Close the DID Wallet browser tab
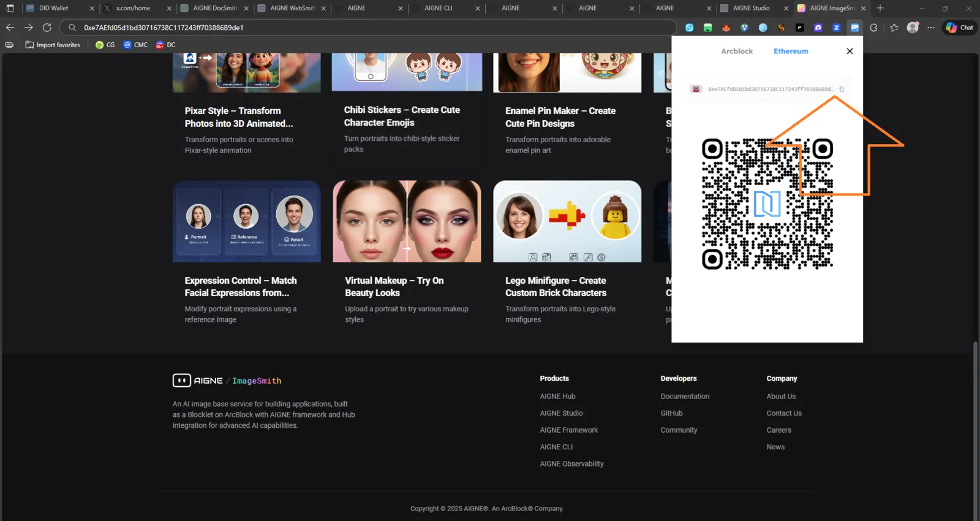This screenshot has width=980, height=521. [x=92, y=9]
